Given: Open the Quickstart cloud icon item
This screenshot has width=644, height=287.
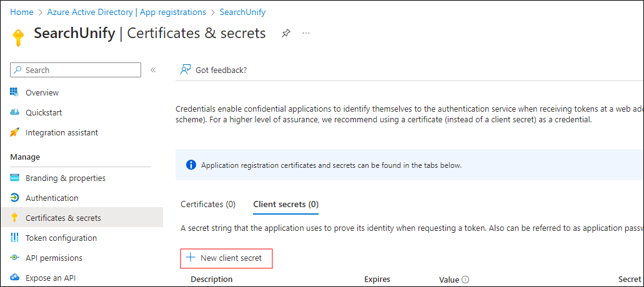Looking at the screenshot, I should [15, 112].
